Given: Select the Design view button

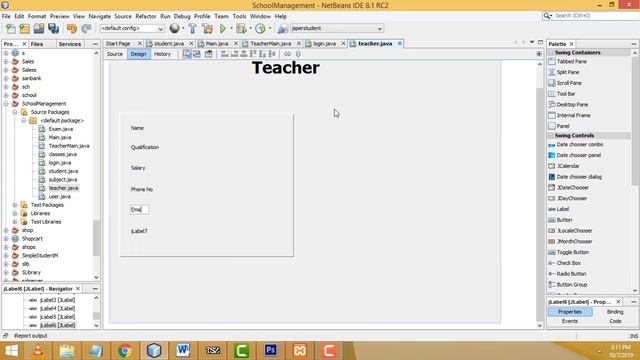Looking at the screenshot, I should [x=138, y=54].
